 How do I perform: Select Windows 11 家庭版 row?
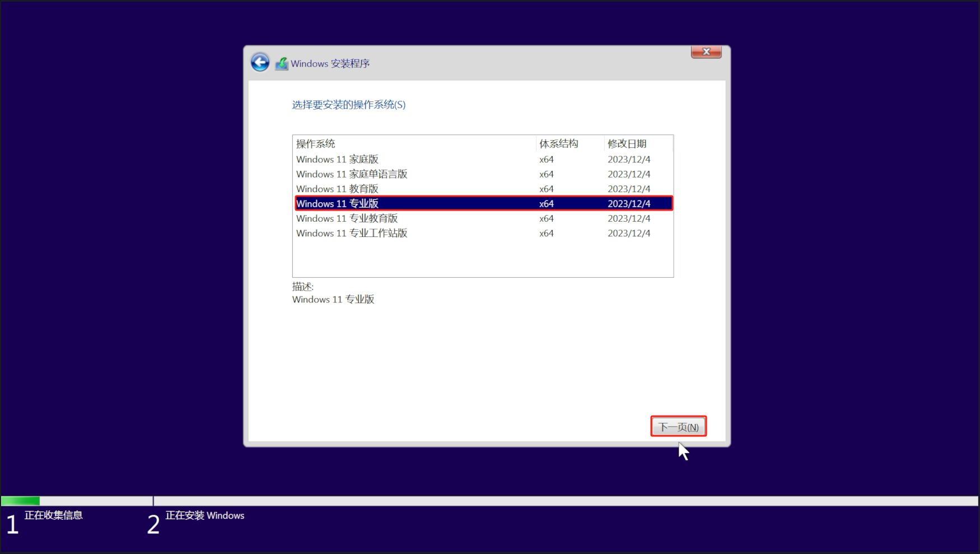(483, 160)
